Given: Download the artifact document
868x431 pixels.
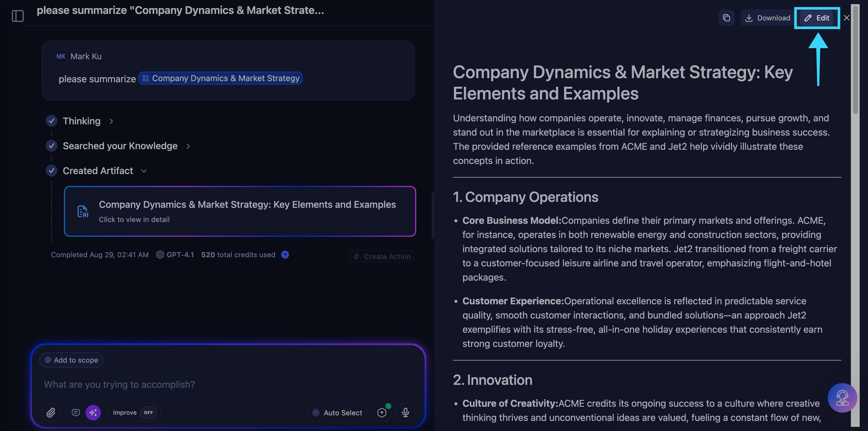Looking at the screenshot, I should coord(767,18).
